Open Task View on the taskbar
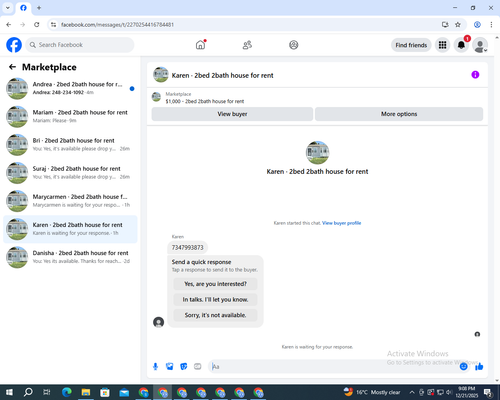500x400 pixels. (x=47, y=392)
